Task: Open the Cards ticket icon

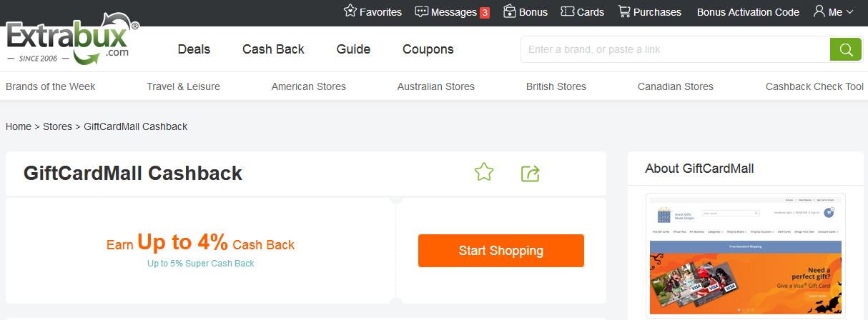Action: point(568,11)
